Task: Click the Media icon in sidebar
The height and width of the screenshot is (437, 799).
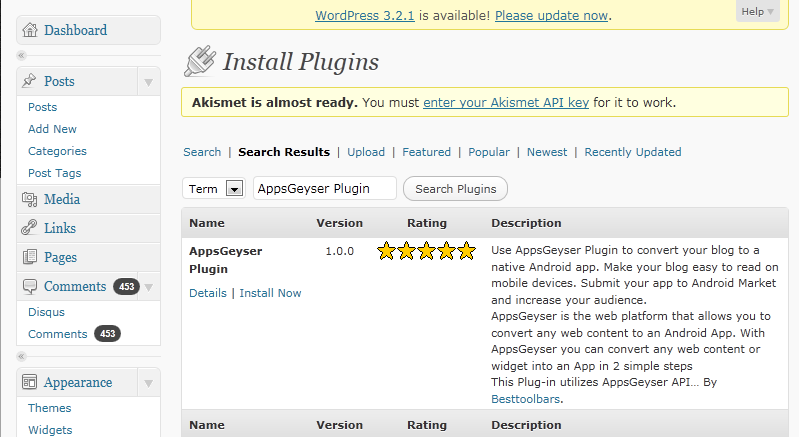Action: 30,199
